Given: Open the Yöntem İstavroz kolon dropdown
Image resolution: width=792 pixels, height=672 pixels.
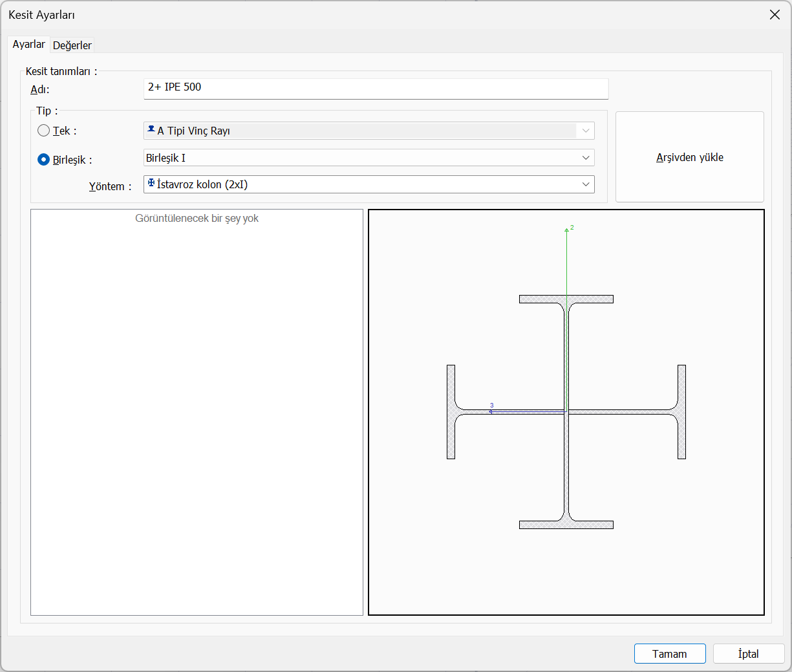Looking at the screenshot, I should point(369,184).
